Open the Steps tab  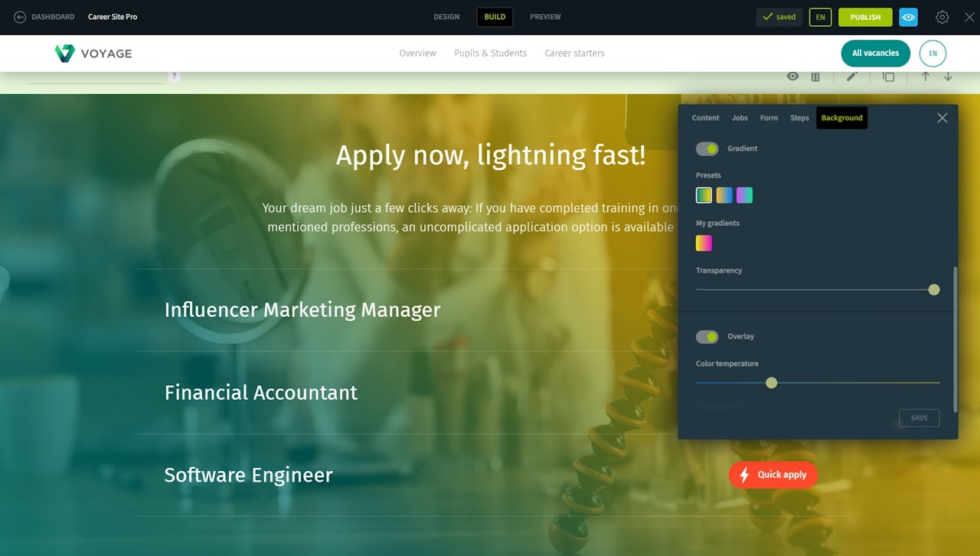pos(799,118)
